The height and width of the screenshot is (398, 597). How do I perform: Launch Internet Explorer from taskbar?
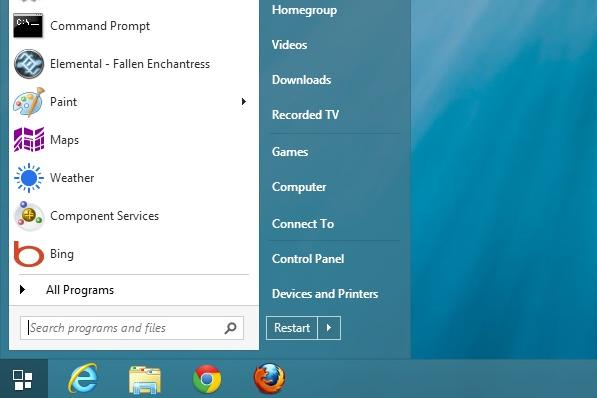pyautogui.click(x=83, y=379)
